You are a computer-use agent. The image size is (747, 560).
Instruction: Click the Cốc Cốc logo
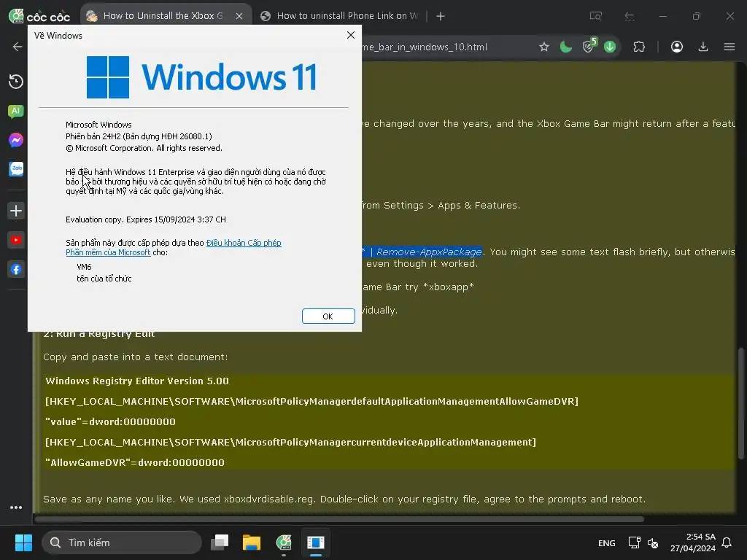click(39, 16)
